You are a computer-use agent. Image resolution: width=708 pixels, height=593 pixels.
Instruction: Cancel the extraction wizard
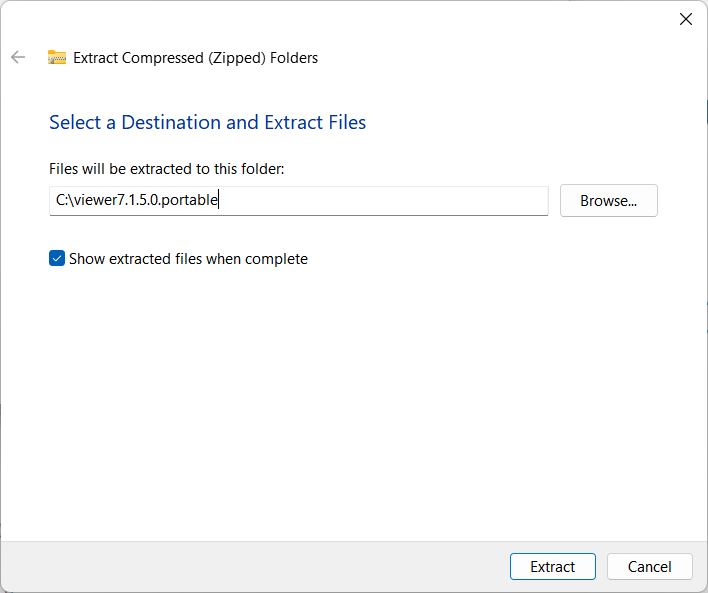(649, 567)
